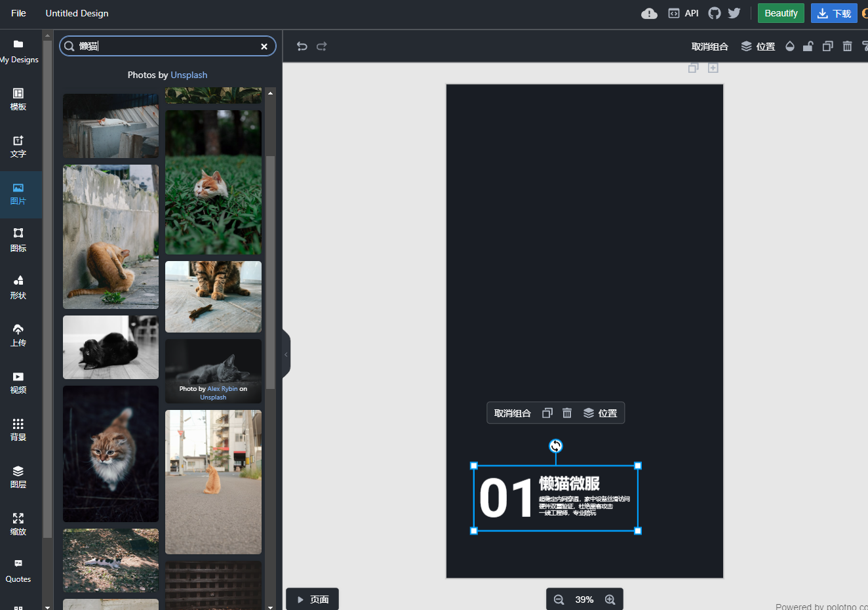
Task: Open the Quotes side tab
Action: (x=18, y=572)
